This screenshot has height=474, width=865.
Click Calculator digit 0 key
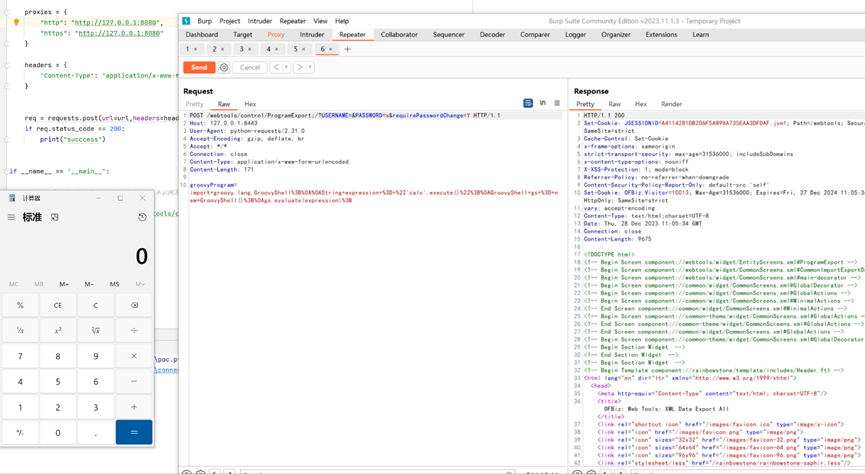pos(58,433)
